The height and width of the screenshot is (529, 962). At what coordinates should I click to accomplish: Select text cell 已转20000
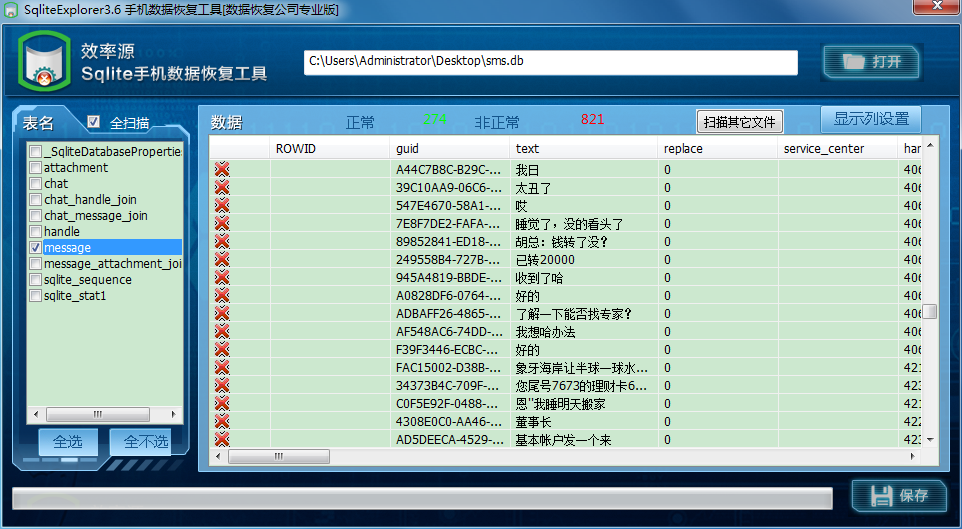click(583, 260)
